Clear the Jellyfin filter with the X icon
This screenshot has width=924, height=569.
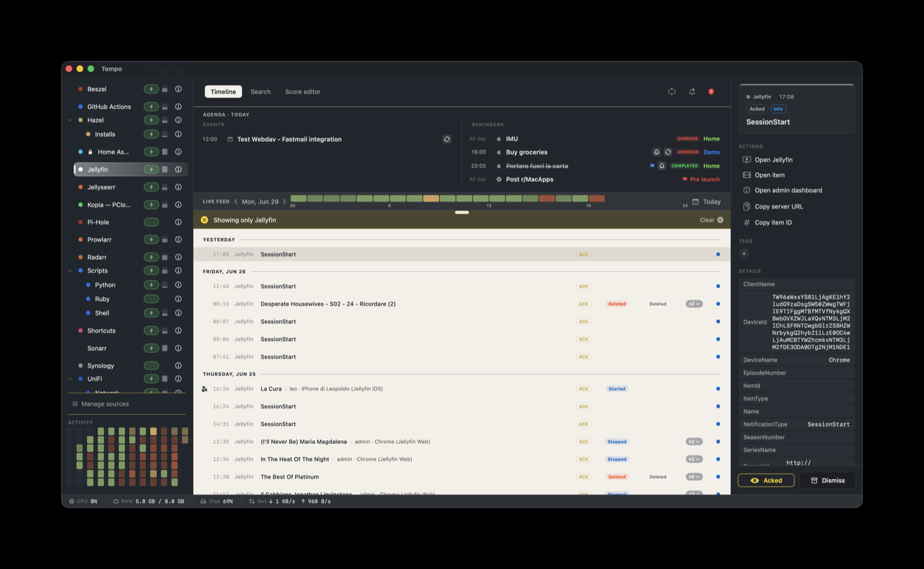[720, 220]
